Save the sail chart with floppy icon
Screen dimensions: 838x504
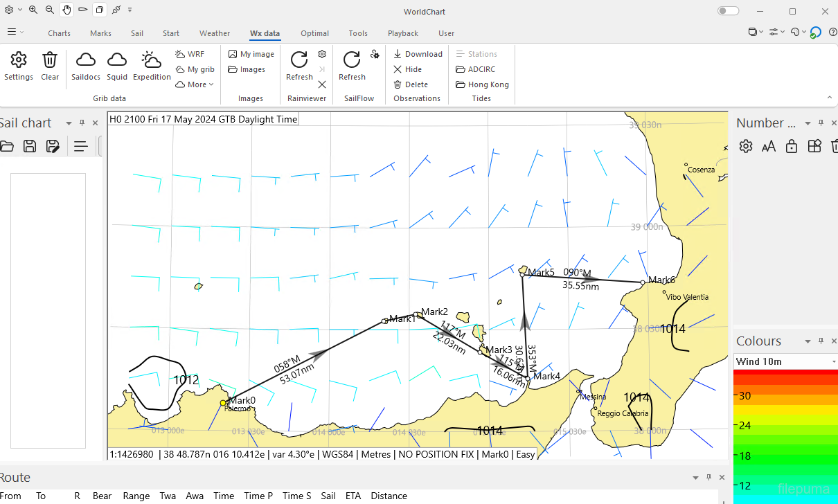[30, 146]
